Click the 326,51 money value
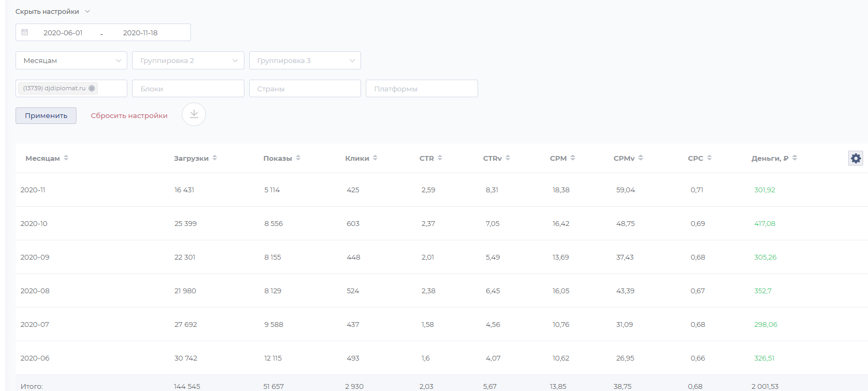The image size is (868, 391). (x=764, y=358)
